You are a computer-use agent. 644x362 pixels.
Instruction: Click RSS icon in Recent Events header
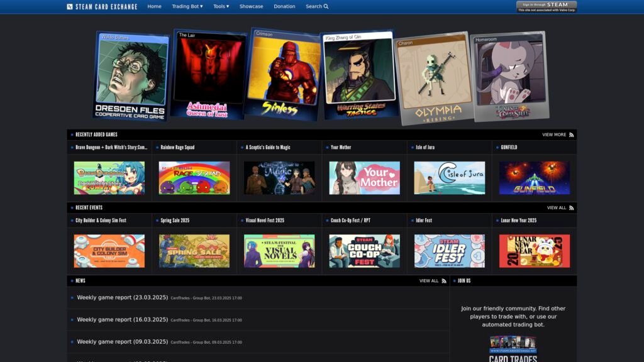(x=571, y=207)
